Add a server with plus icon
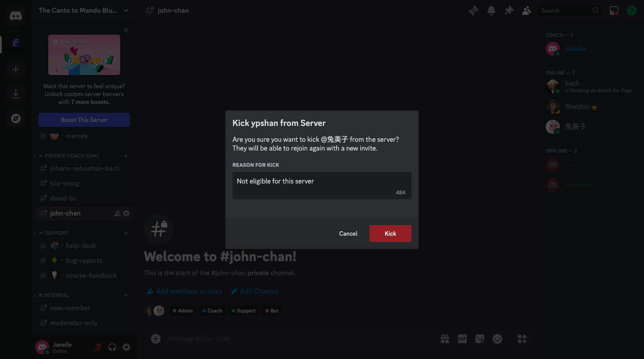644x359 pixels. [16, 69]
